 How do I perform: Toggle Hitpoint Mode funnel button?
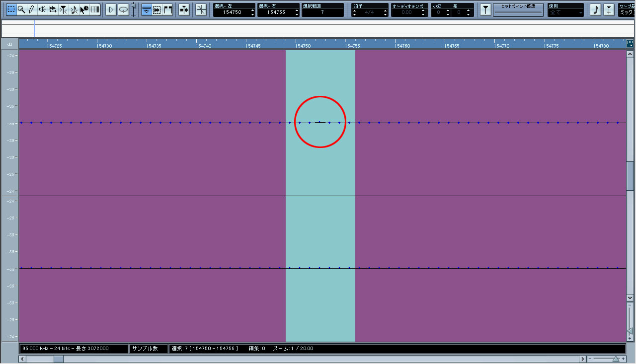tap(486, 9)
